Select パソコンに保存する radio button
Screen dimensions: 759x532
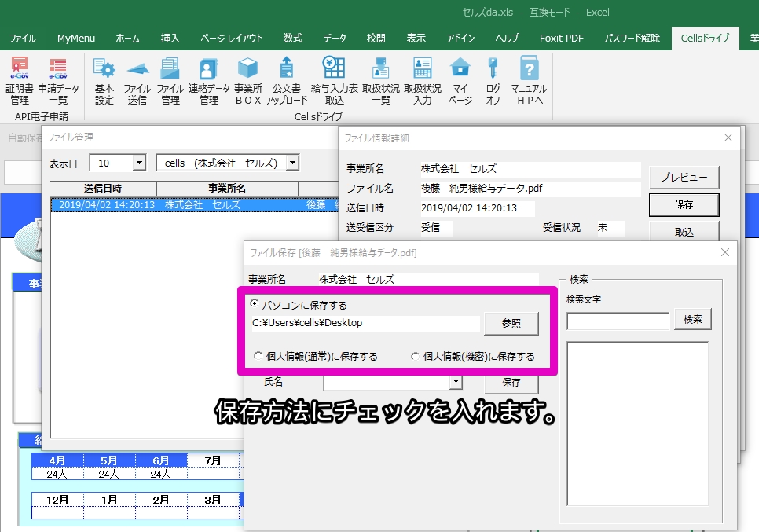pos(254,303)
